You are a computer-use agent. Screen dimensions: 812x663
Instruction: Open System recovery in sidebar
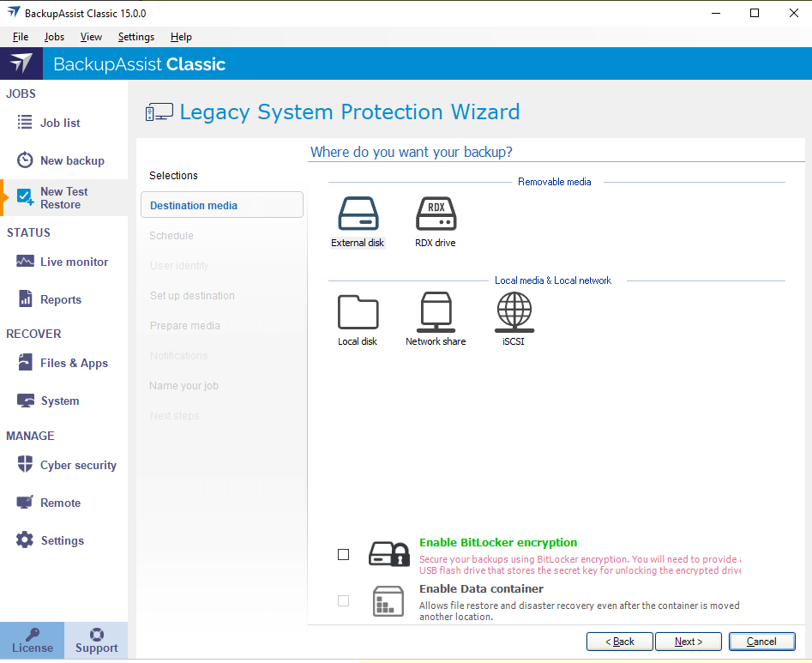tap(59, 401)
